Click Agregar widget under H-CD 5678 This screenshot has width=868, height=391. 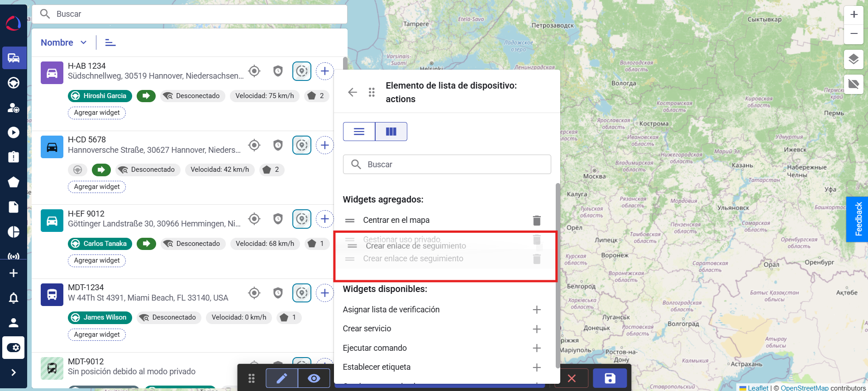pos(97,187)
